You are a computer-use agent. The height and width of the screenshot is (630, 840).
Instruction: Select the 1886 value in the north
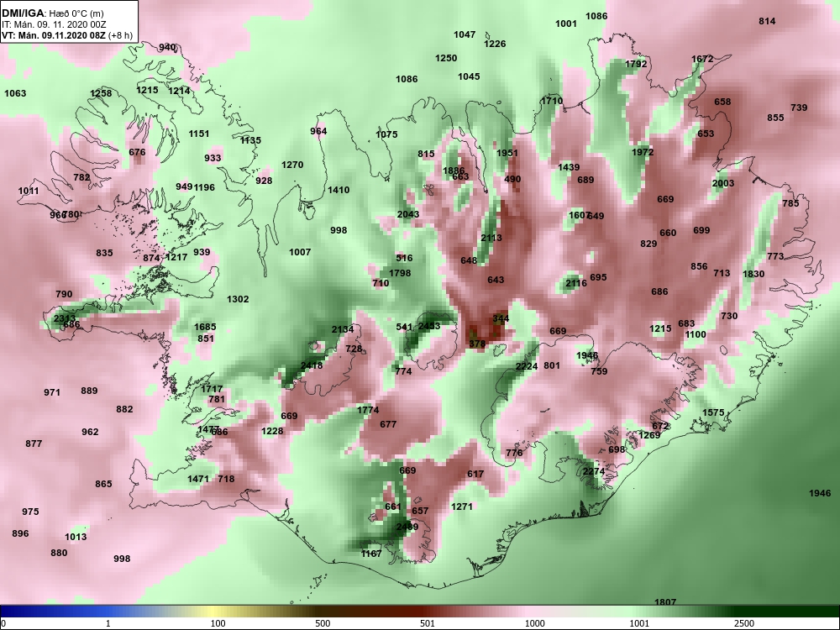click(x=454, y=171)
